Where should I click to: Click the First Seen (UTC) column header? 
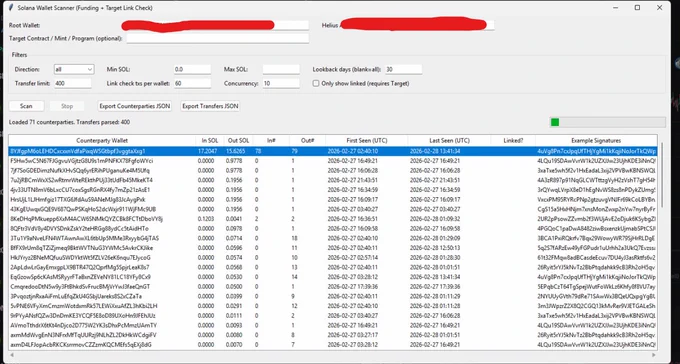(x=367, y=141)
